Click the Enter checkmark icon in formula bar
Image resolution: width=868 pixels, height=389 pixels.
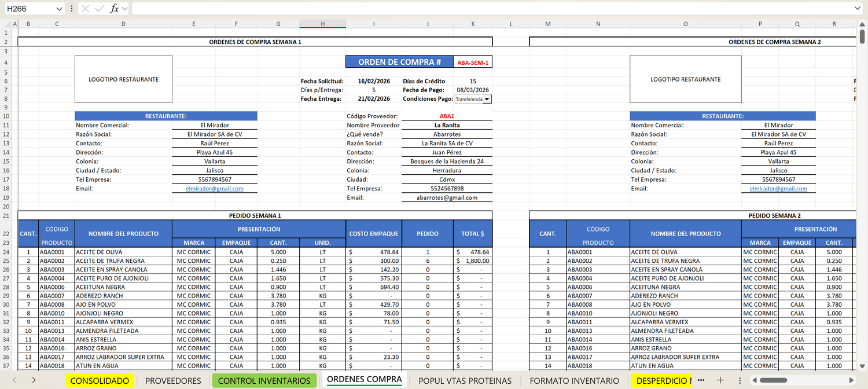point(100,9)
